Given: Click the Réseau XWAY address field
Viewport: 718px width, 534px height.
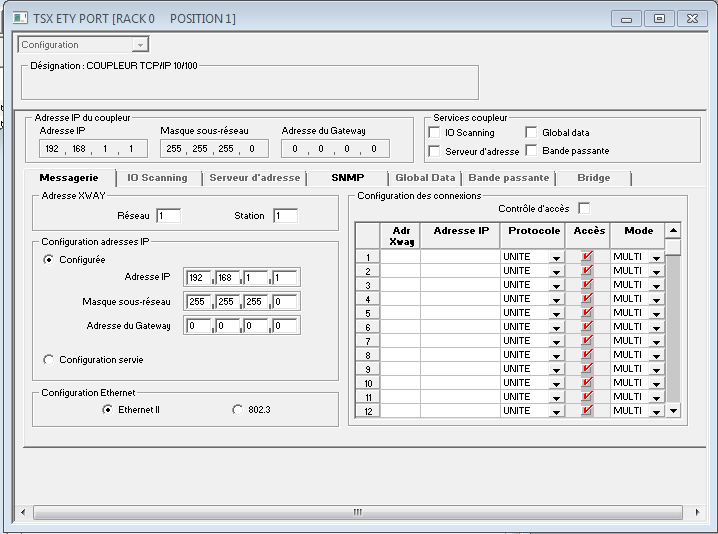Looking at the screenshot, I should pos(168,215).
